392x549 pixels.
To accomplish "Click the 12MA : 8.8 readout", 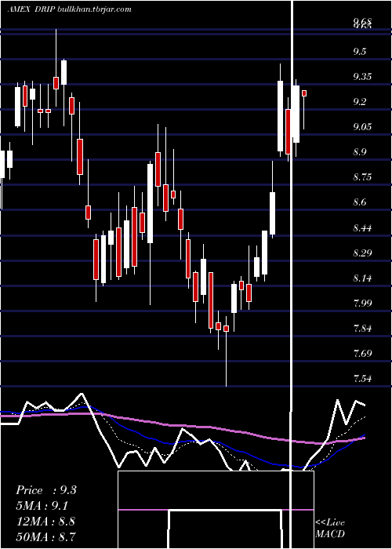I will [x=45, y=522].
